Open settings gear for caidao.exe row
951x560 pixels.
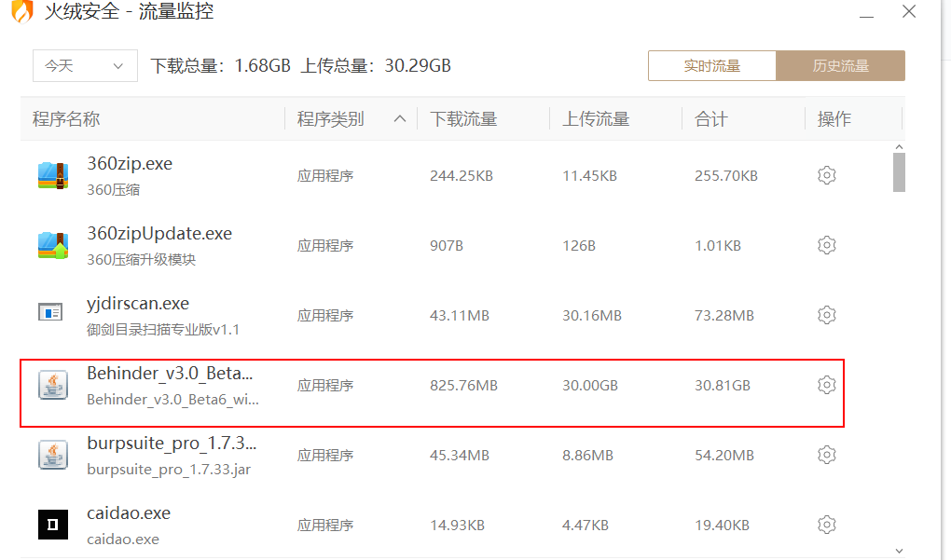pos(827,525)
